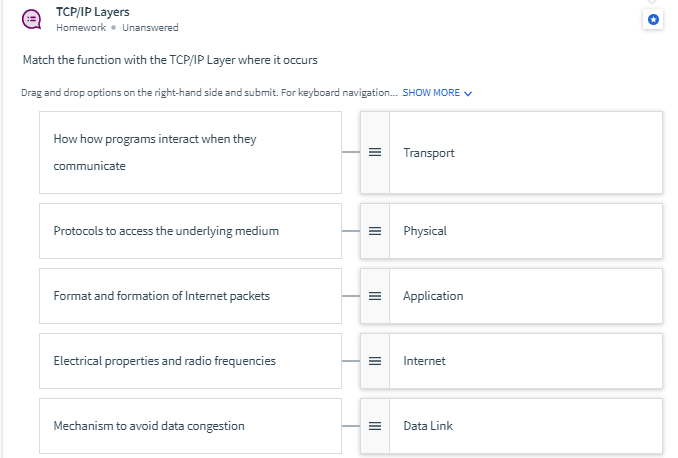The height and width of the screenshot is (458, 678).
Task: Click drag handle icon beside Data Link
Action: pyautogui.click(x=375, y=426)
